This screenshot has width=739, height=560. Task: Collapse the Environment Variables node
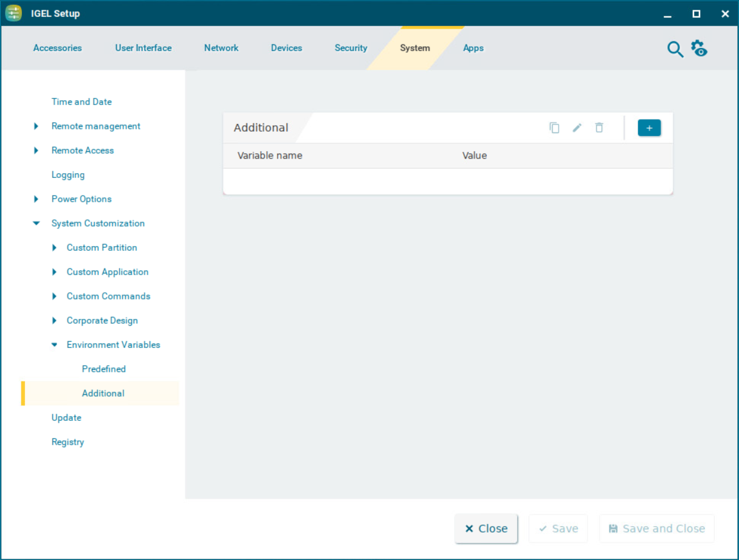click(54, 345)
